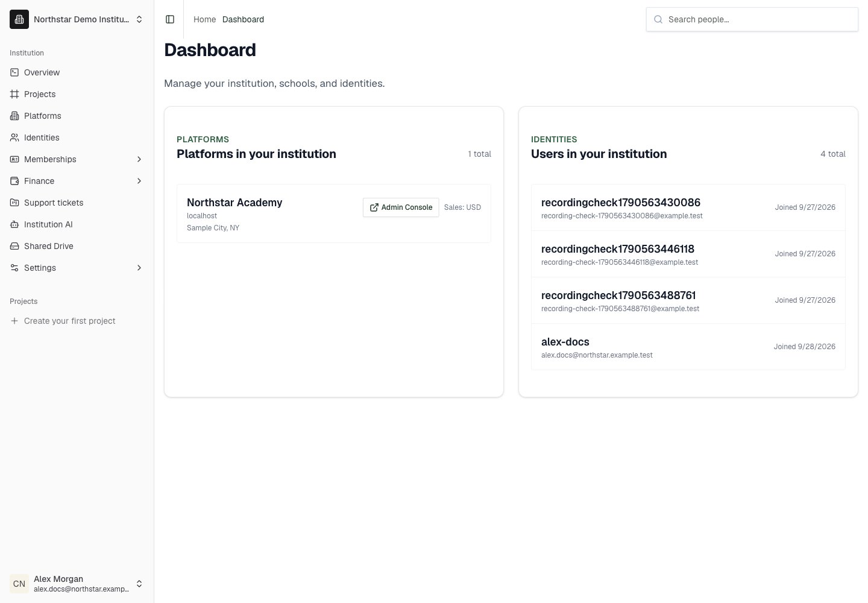Click the Sales: USD label
Screen dimensions: 868x603
[462, 207]
